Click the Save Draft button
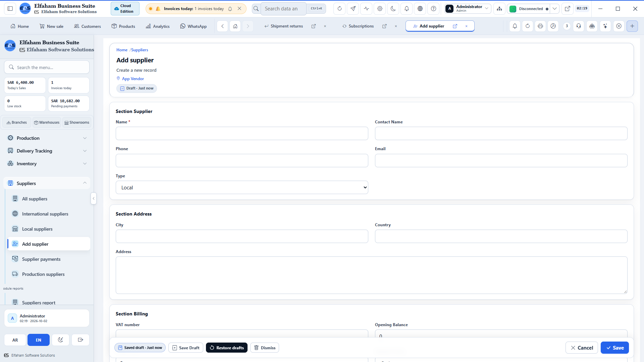This screenshot has height=362, width=644. pyautogui.click(x=186, y=348)
